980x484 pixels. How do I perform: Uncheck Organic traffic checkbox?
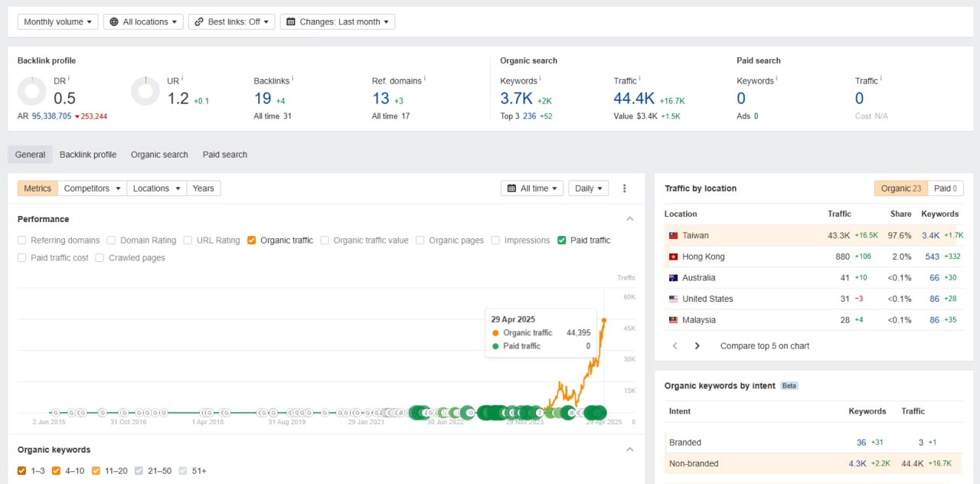click(252, 240)
